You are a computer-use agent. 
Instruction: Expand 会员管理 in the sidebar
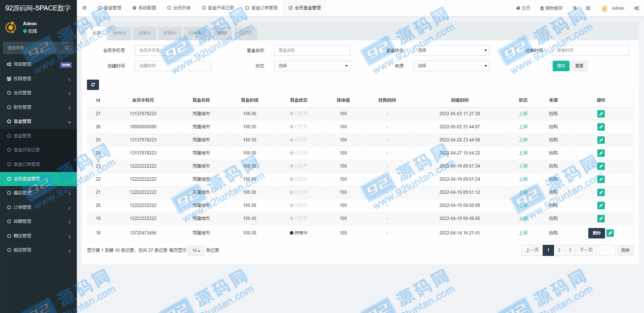click(38, 93)
